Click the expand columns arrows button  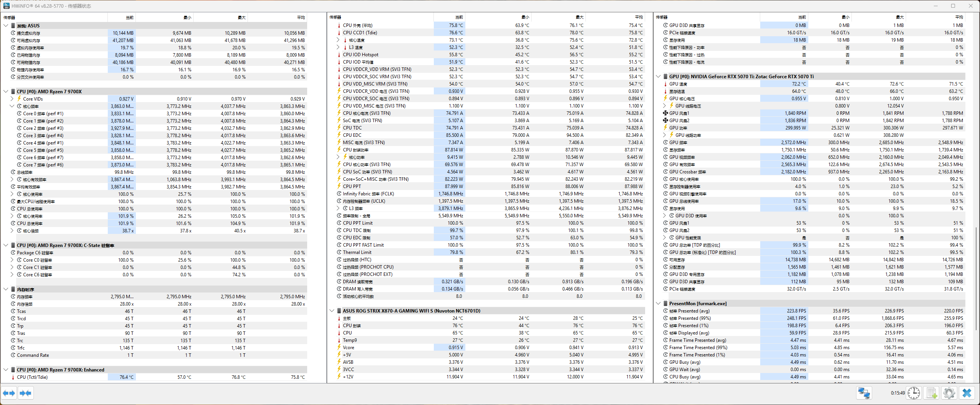9,393
